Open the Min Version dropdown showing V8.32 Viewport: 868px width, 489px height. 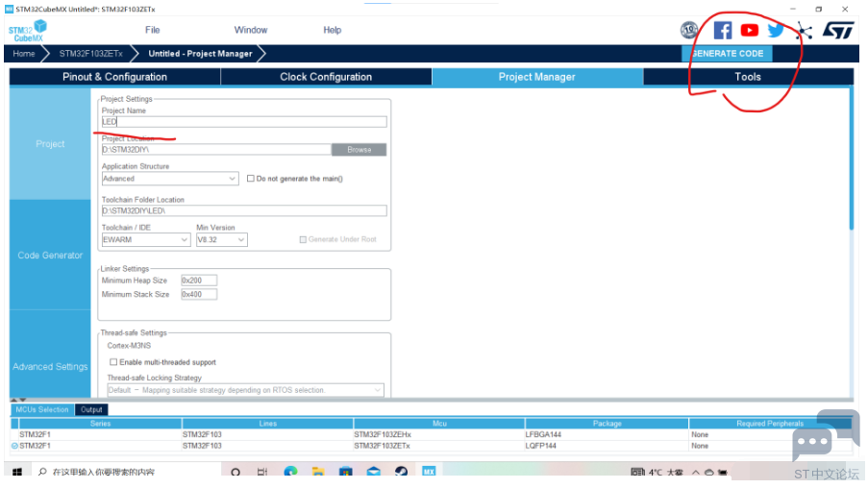point(221,239)
